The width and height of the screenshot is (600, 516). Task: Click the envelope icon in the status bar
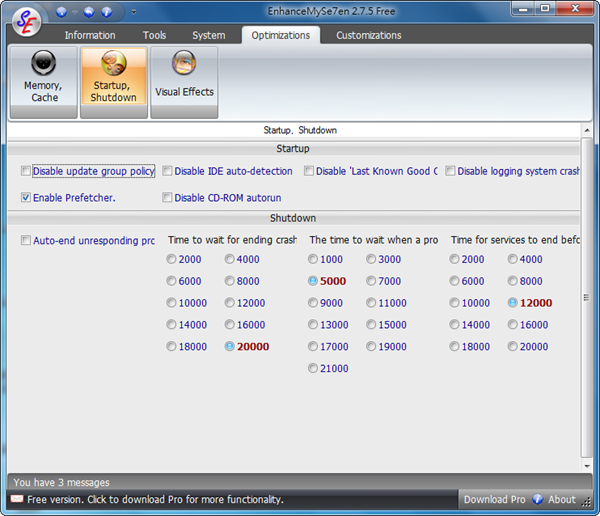(17, 499)
